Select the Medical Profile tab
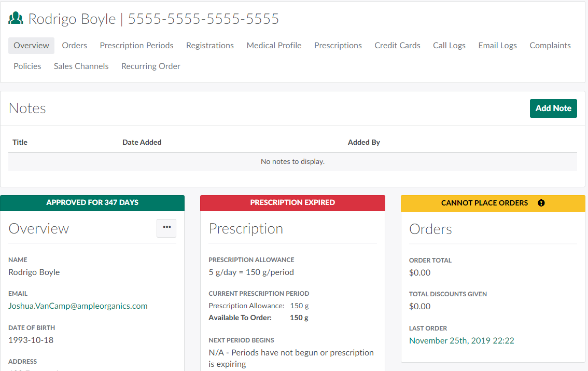The image size is (588, 371). pyautogui.click(x=274, y=46)
